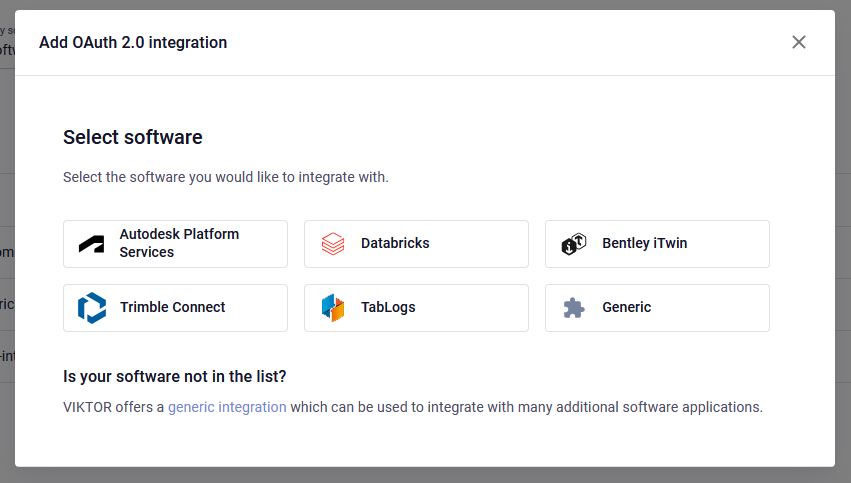Click the Select software heading
This screenshot has height=483, width=851.
(132, 137)
